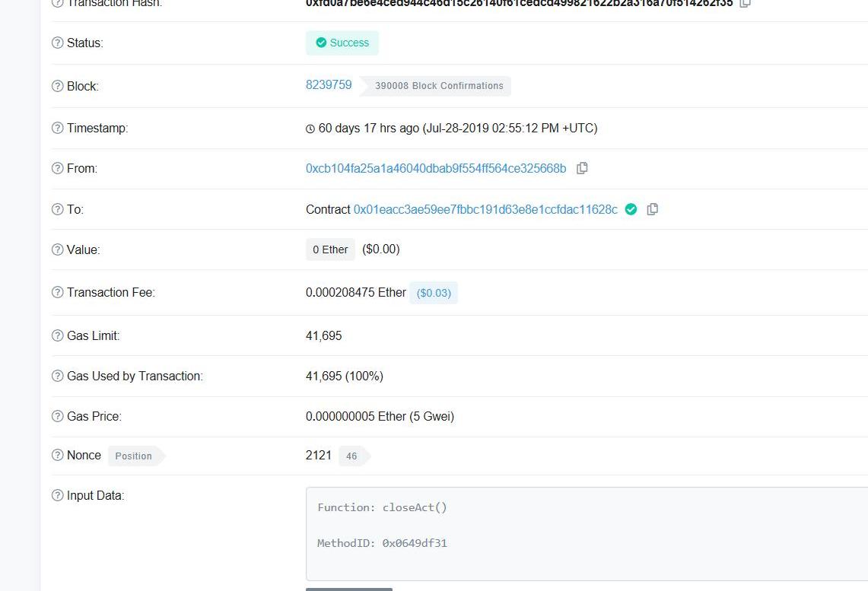Click the Gas Price help icon
Image resolution: width=868 pixels, height=591 pixels.
tap(57, 416)
